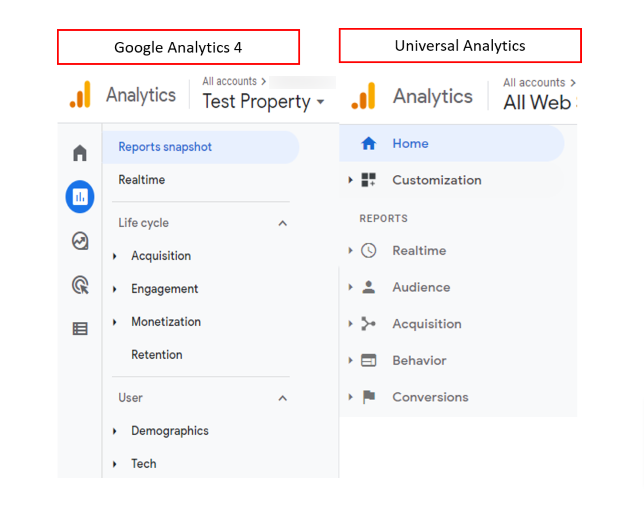Open Customization menu item
Screen dimensions: 644x506
437,180
